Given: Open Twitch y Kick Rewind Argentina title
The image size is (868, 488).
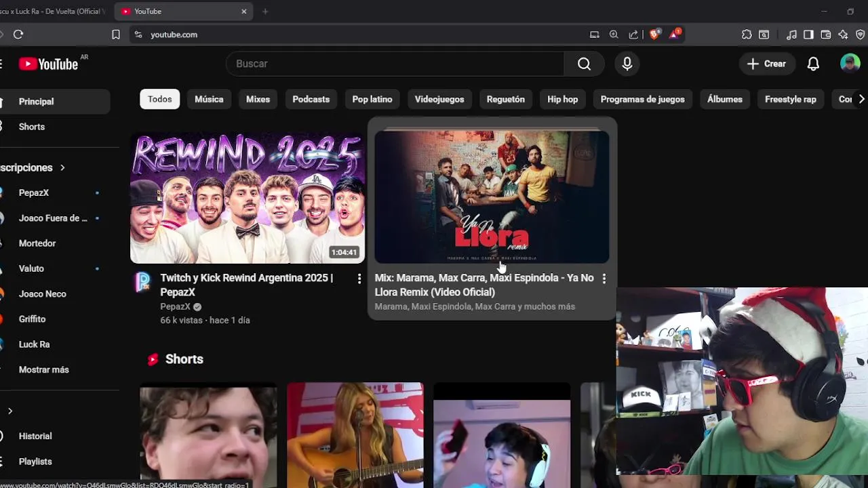Looking at the screenshot, I should point(247,285).
